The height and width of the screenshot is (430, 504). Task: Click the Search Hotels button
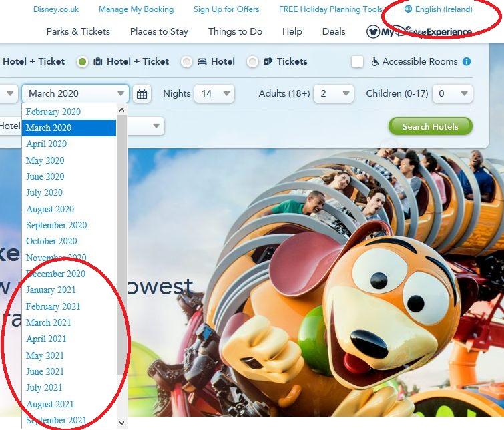[x=431, y=126]
